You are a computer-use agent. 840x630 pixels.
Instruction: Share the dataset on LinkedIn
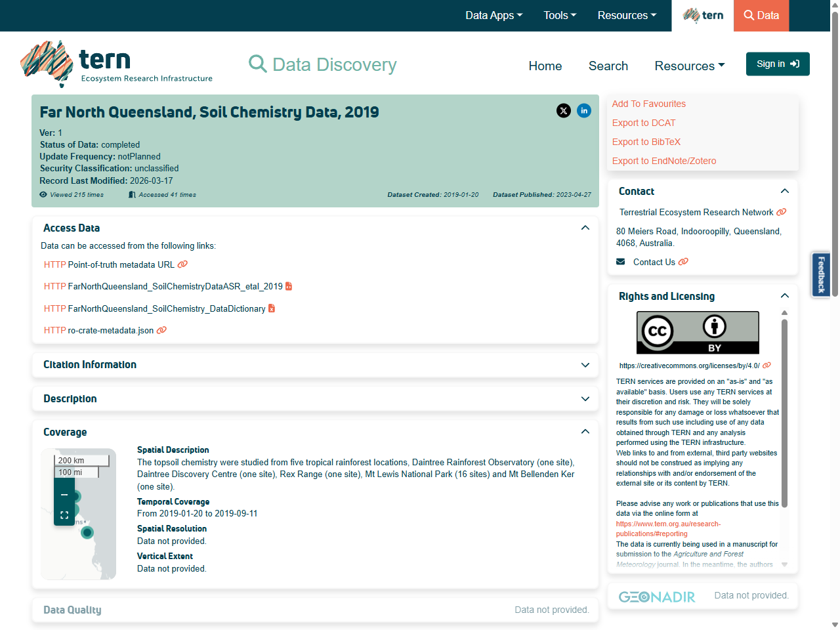tap(584, 111)
